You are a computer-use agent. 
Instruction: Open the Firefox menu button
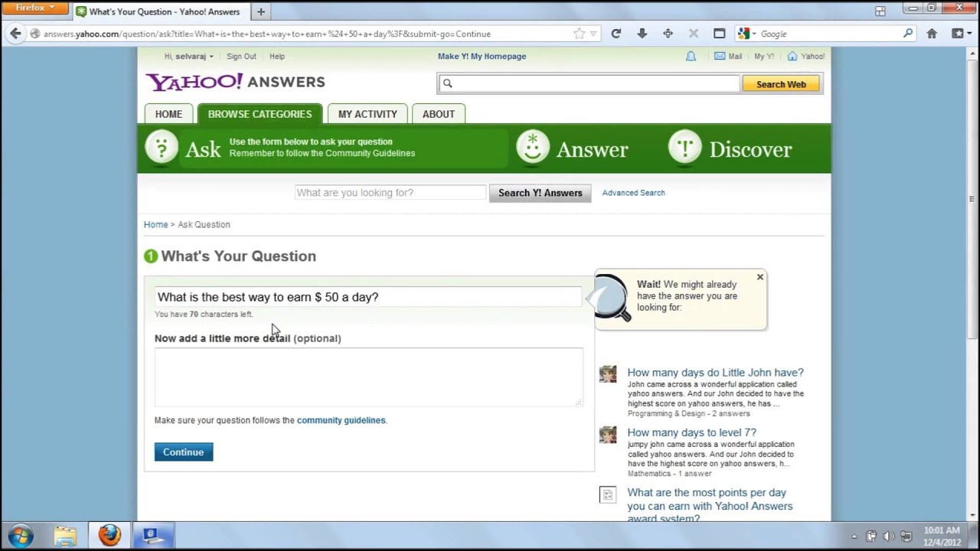coord(34,8)
